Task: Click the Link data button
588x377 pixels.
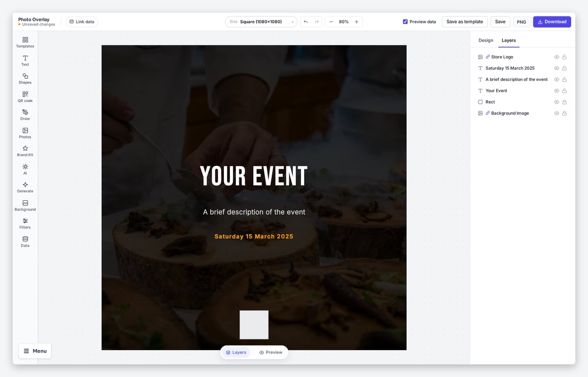Action: (x=82, y=22)
